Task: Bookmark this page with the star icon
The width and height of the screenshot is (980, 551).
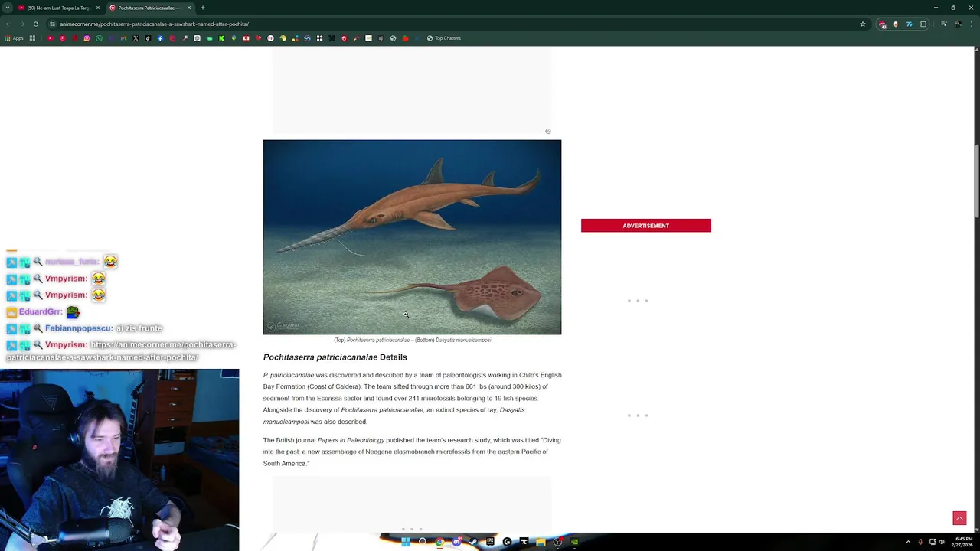Action: pyautogui.click(x=863, y=24)
